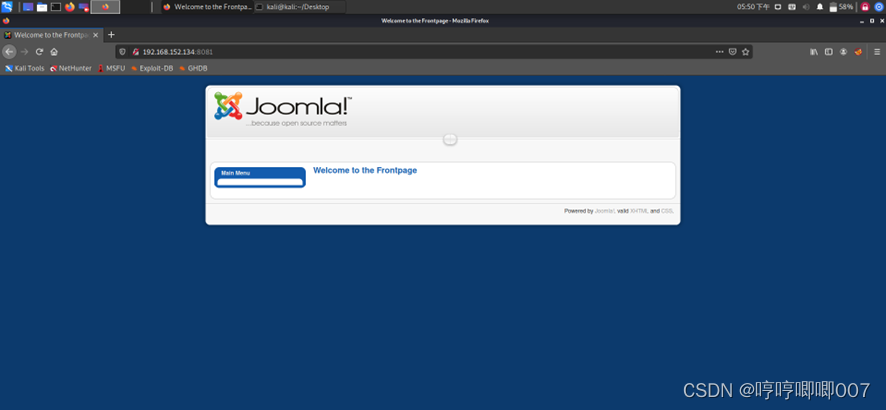Click the red lock screen icon
Viewport: 886px width, 410px height.
coord(865,7)
